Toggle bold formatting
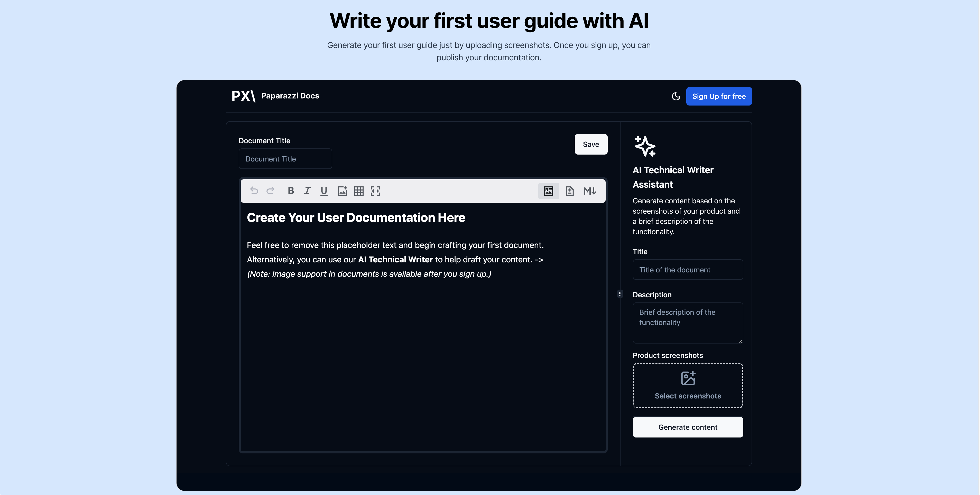The width and height of the screenshot is (980, 495). (291, 191)
